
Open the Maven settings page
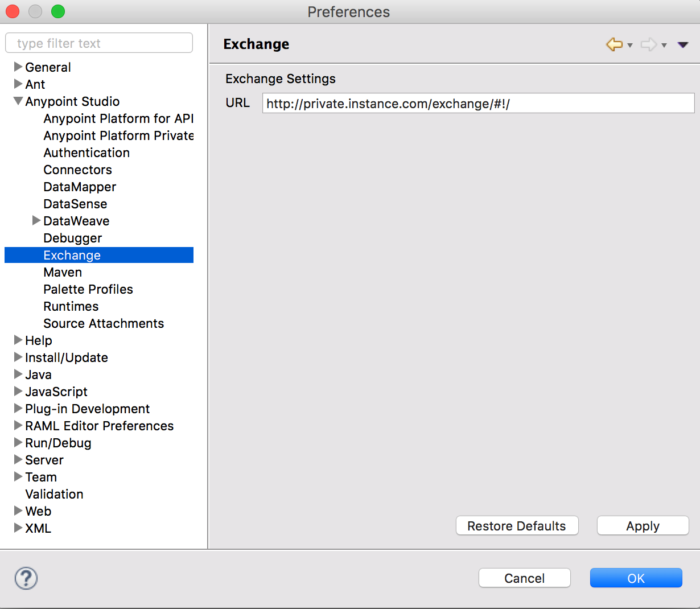[x=63, y=272]
